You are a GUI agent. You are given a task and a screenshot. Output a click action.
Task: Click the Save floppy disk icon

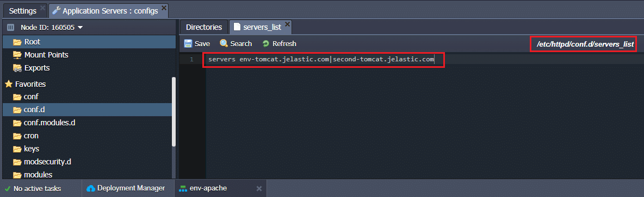(x=188, y=43)
